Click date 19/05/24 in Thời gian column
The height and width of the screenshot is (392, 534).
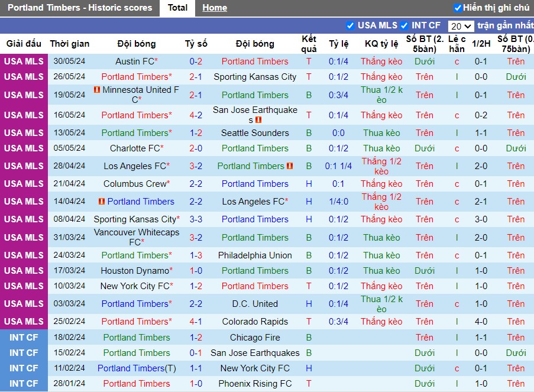pyautogui.click(x=69, y=95)
